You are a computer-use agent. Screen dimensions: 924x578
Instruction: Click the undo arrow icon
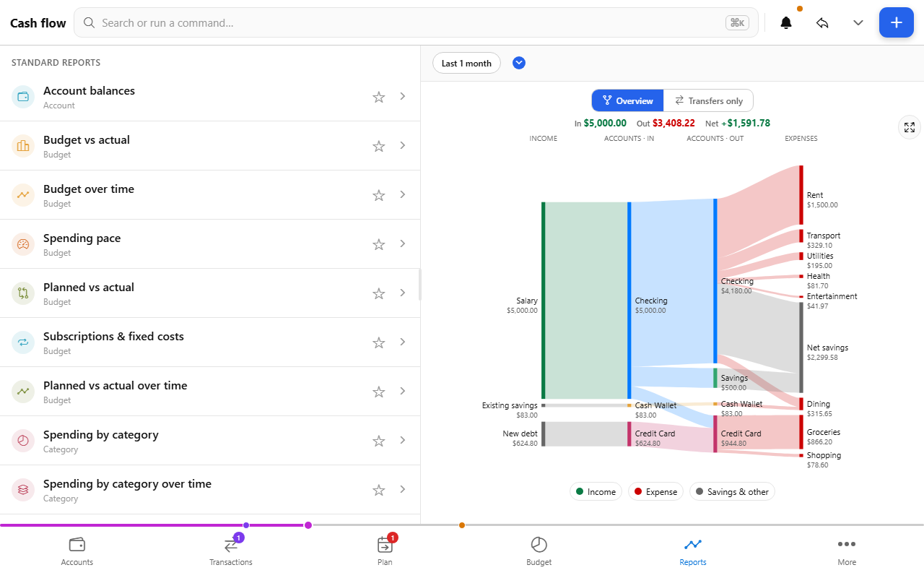tap(822, 22)
